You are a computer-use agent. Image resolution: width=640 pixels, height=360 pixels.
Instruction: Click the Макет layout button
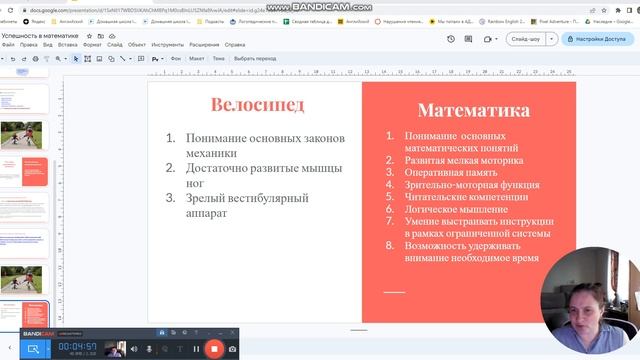point(196,59)
